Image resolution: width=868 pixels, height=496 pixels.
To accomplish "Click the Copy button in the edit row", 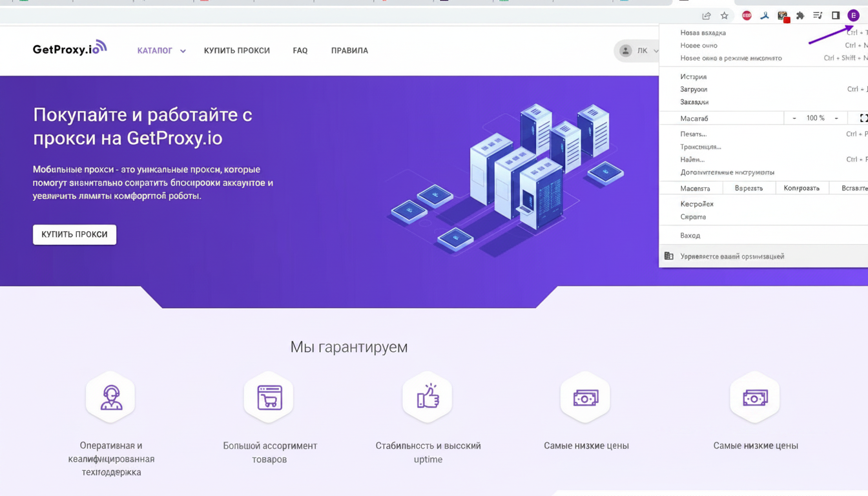I will (801, 189).
